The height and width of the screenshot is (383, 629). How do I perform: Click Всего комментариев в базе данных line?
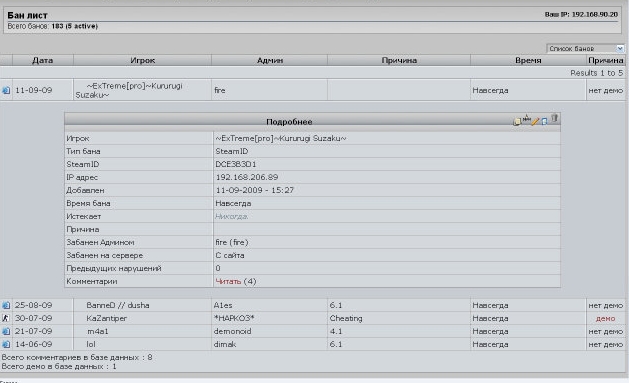[77, 357]
